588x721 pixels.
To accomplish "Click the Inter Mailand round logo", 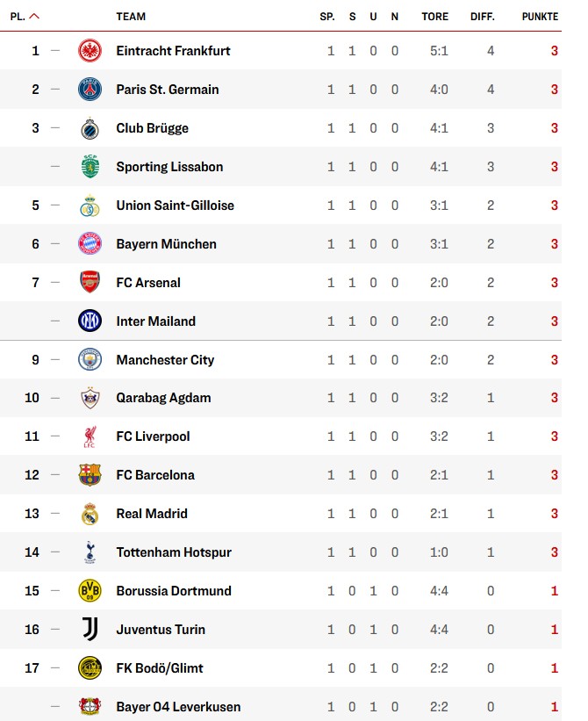I will [x=90, y=321].
